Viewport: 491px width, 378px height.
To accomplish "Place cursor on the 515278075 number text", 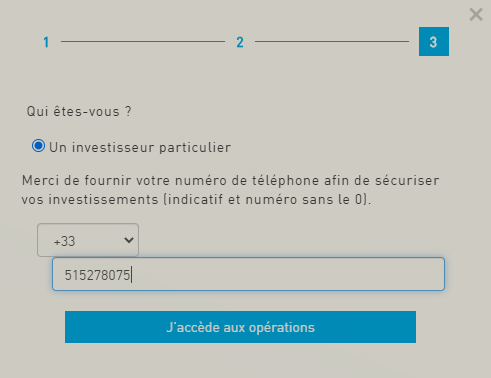I will (97, 275).
